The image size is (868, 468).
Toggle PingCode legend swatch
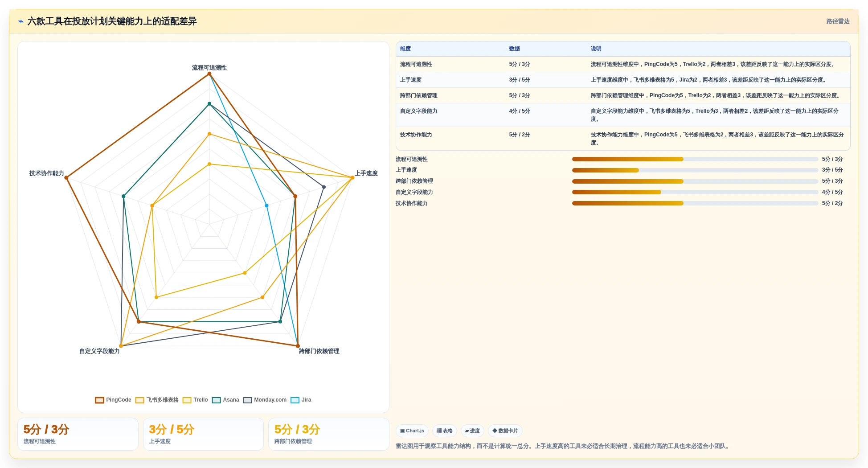[99, 400]
